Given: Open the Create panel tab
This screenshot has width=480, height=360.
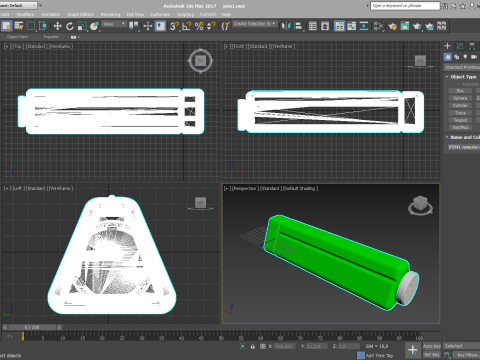Looking at the screenshot, I should (448, 46).
